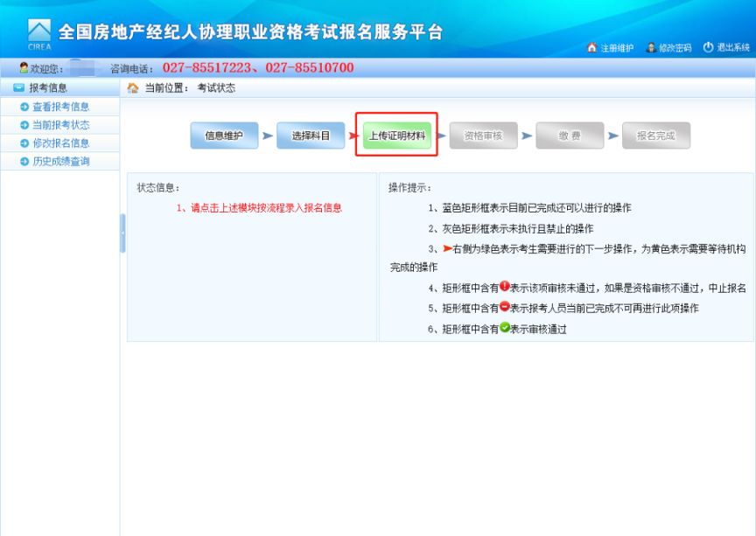Click the 报考信息 panel header icon
Image resolution: width=756 pixels, height=536 pixels.
(18, 87)
